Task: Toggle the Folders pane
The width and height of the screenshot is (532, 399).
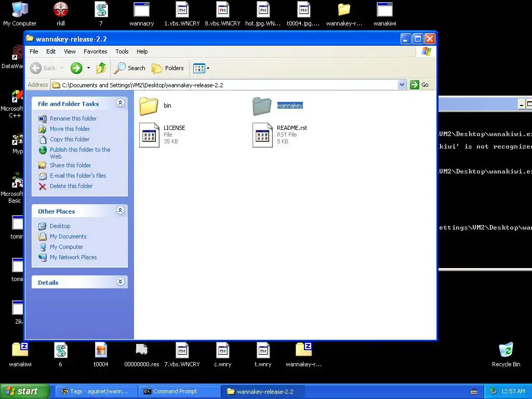Action: pyautogui.click(x=168, y=68)
